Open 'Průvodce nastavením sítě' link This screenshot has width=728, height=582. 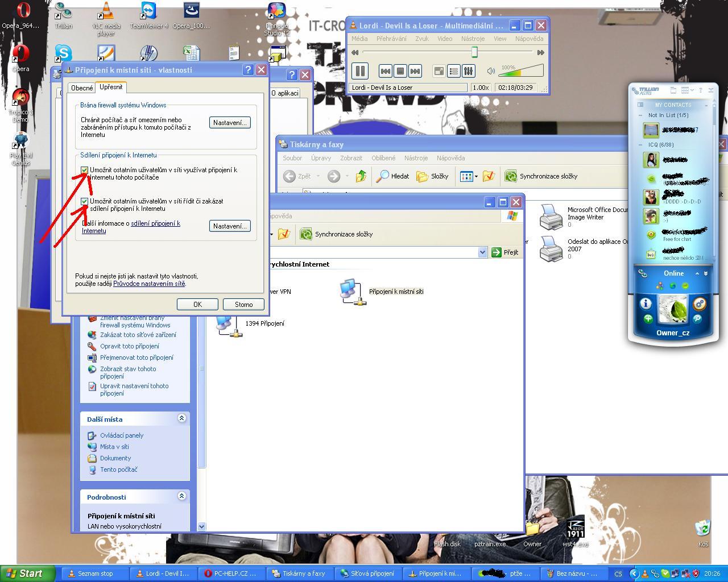149,284
